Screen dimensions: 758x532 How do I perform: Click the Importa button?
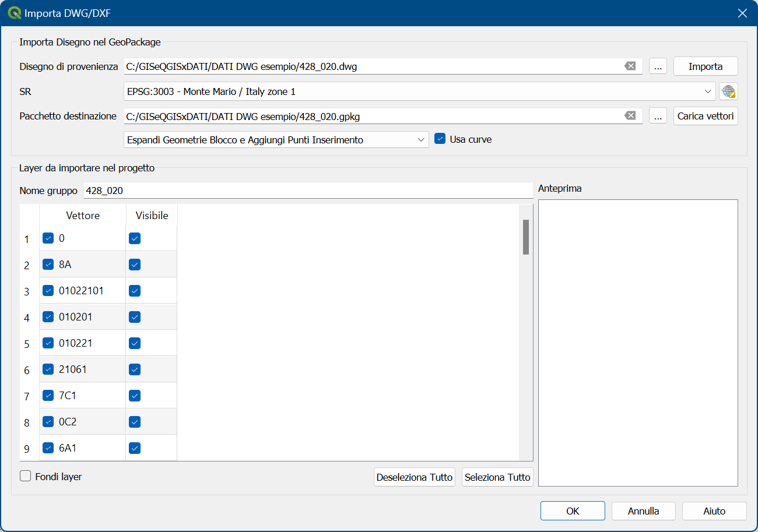click(706, 66)
